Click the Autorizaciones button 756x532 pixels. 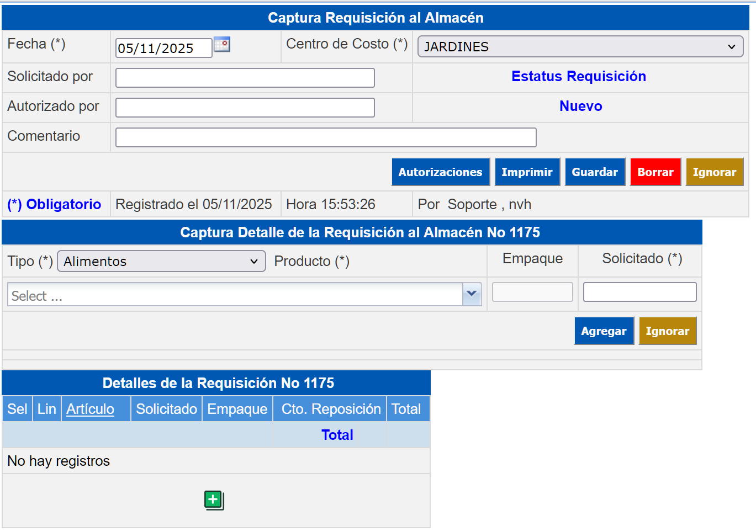tap(440, 172)
